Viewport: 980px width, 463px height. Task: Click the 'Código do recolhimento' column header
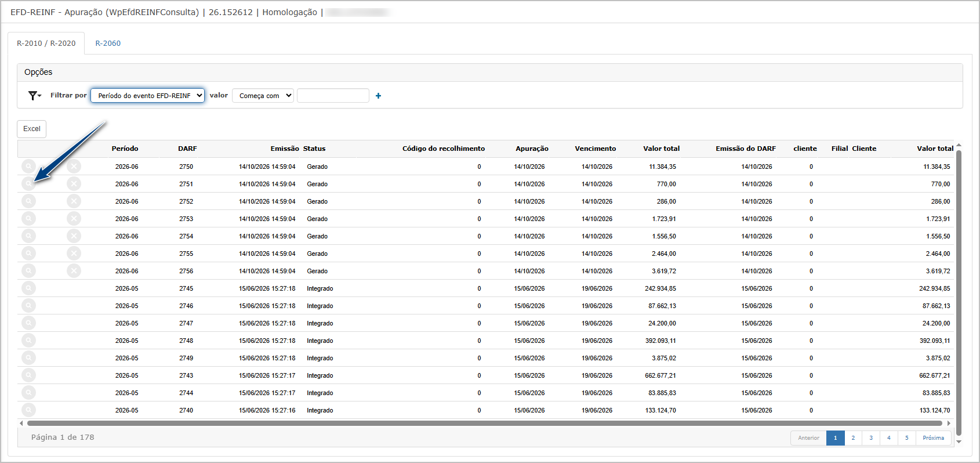coord(444,149)
